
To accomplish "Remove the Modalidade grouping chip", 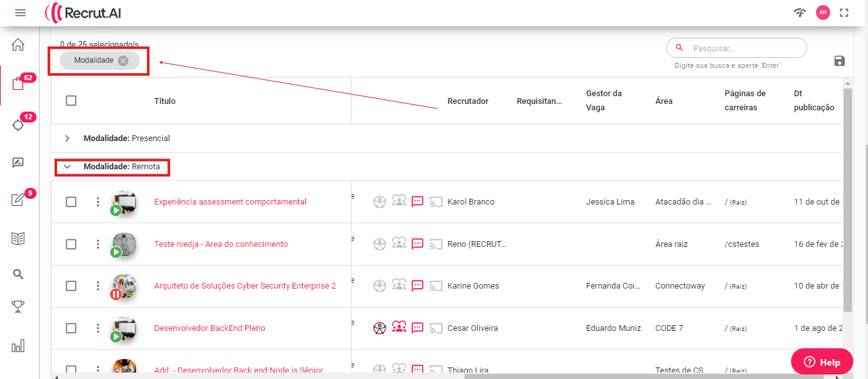I will [x=123, y=60].
